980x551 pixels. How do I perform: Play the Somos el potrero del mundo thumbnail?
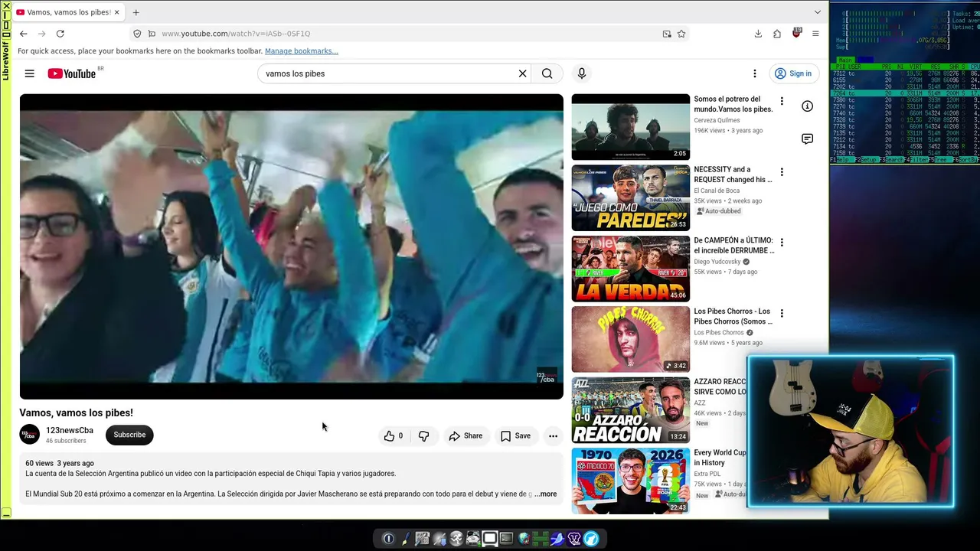coord(631,127)
